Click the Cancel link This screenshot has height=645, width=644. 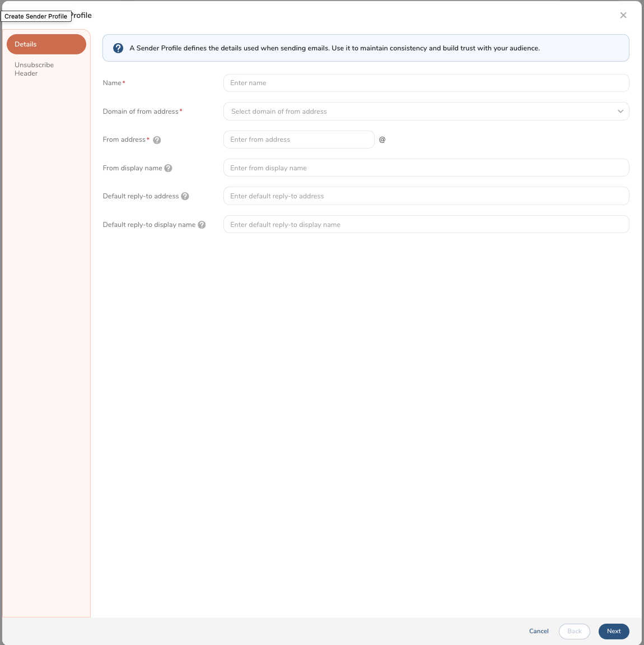tap(539, 631)
